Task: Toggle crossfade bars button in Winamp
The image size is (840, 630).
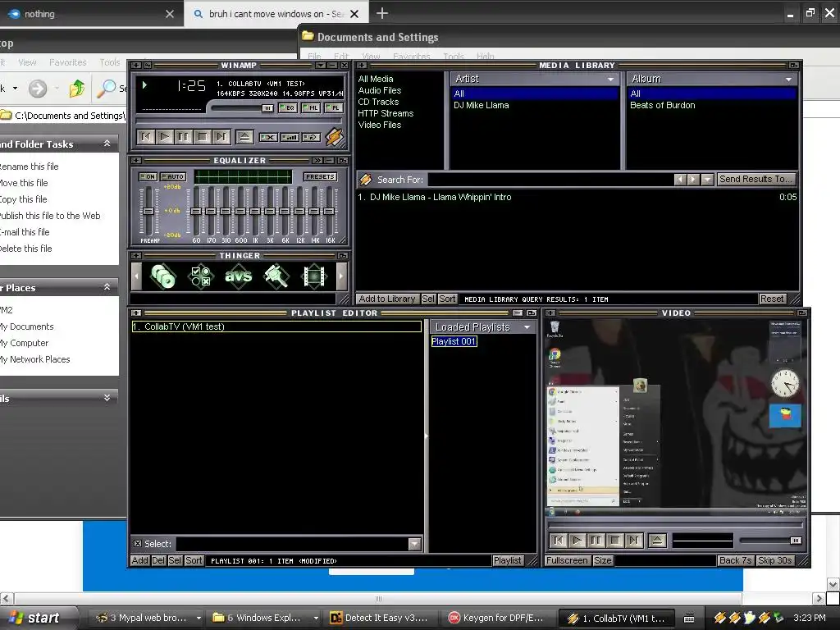Action: [290, 137]
